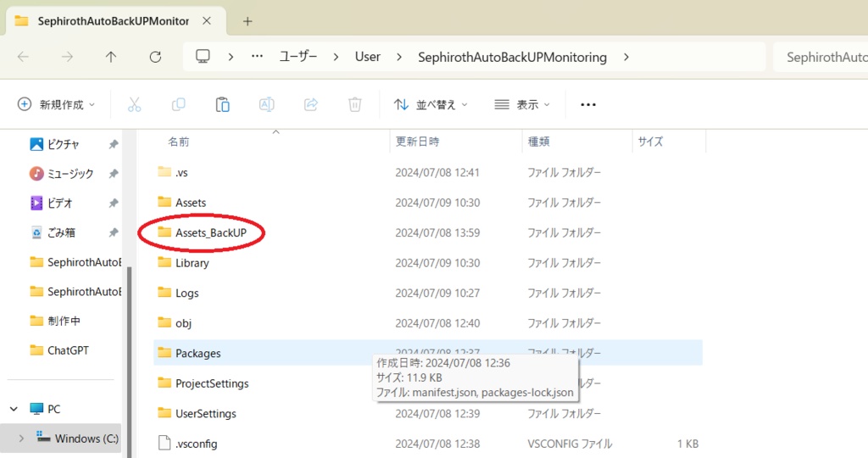Open the See more ellipsis in toolbar
Viewport: 868px width, 458px height.
(x=588, y=104)
